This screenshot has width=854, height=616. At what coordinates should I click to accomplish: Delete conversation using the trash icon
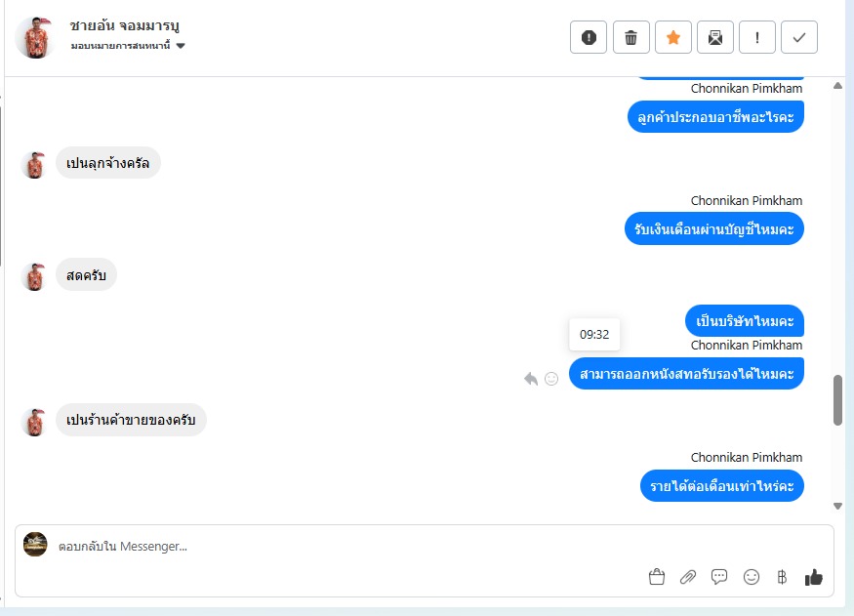point(630,37)
